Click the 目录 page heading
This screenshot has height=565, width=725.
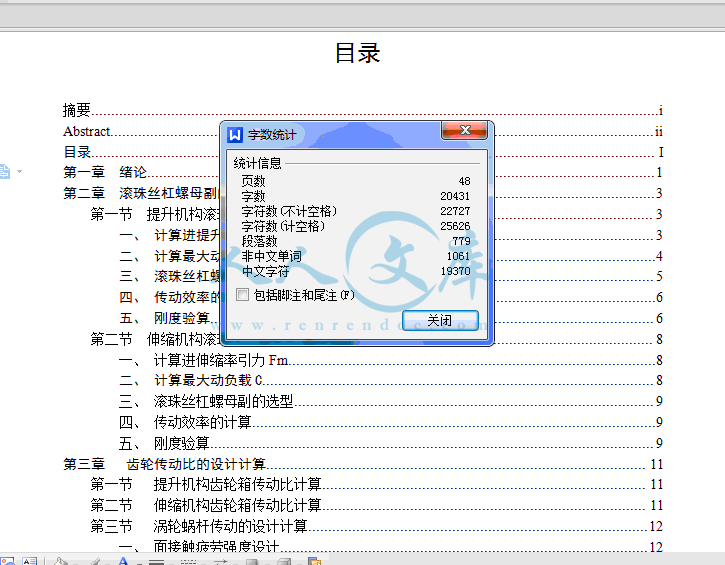[x=357, y=53]
